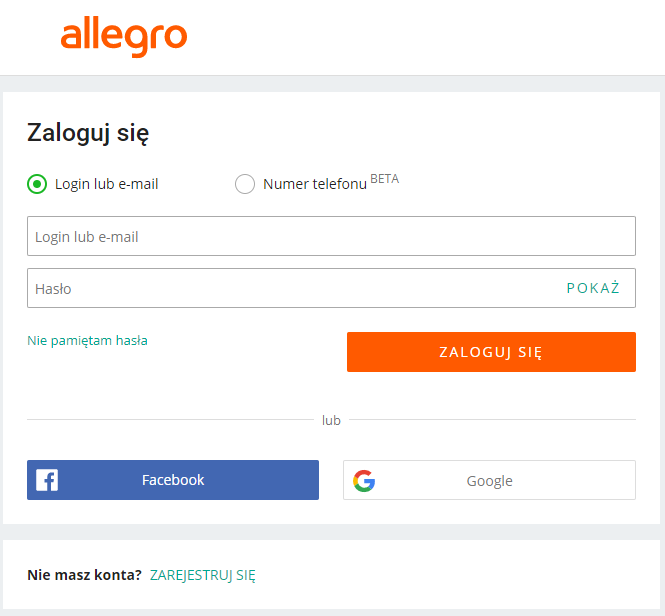665x616 pixels.
Task: Click the allegro logo
Action: (x=123, y=36)
